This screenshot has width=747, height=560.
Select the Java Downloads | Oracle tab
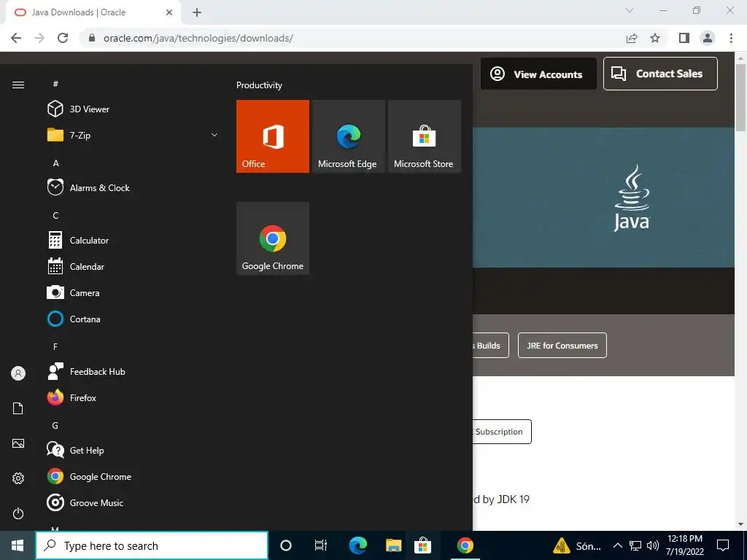93,12
